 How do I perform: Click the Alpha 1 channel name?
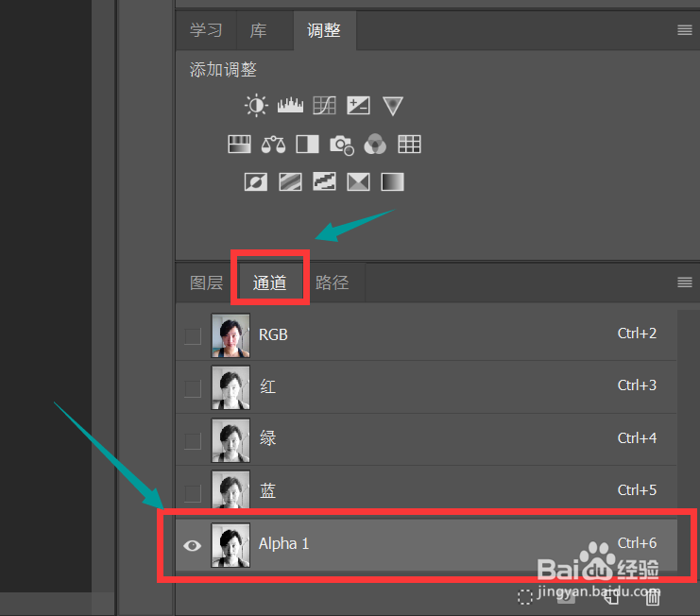pos(284,543)
